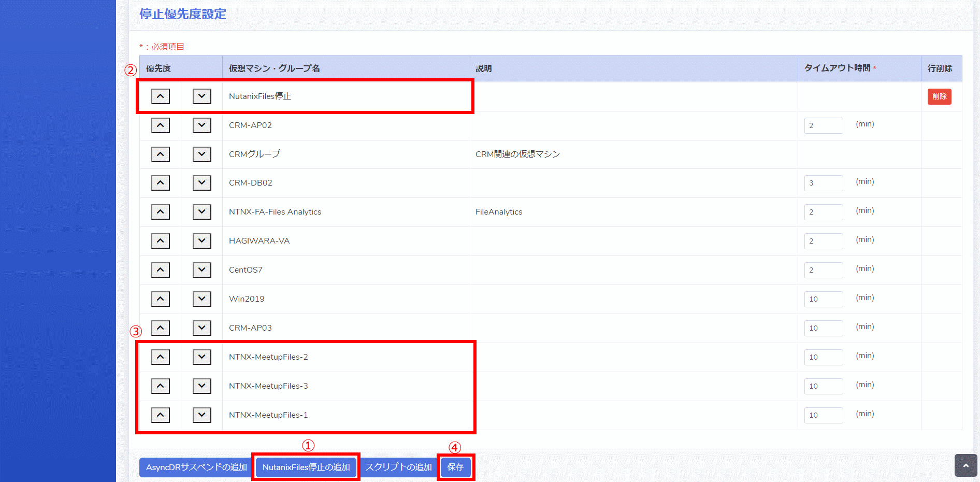Click up arrow for NTNX-FA-Files Analytics
Image resolution: width=980 pixels, height=482 pixels.
point(161,212)
